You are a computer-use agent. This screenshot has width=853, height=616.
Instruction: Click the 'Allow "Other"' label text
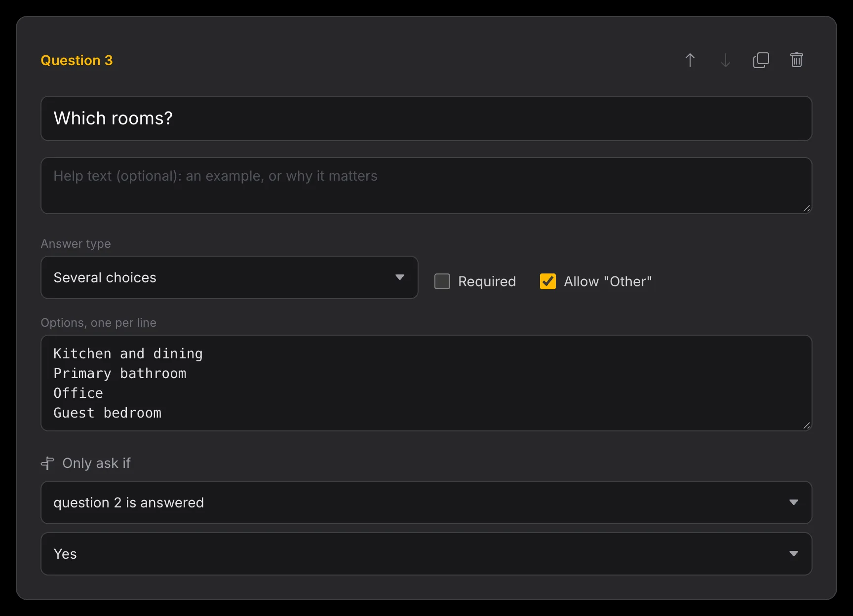[608, 281]
